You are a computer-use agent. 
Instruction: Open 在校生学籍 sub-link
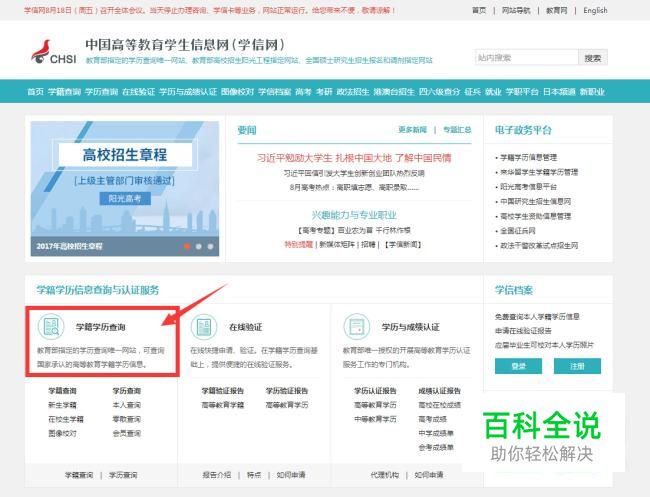click(66, 419)
